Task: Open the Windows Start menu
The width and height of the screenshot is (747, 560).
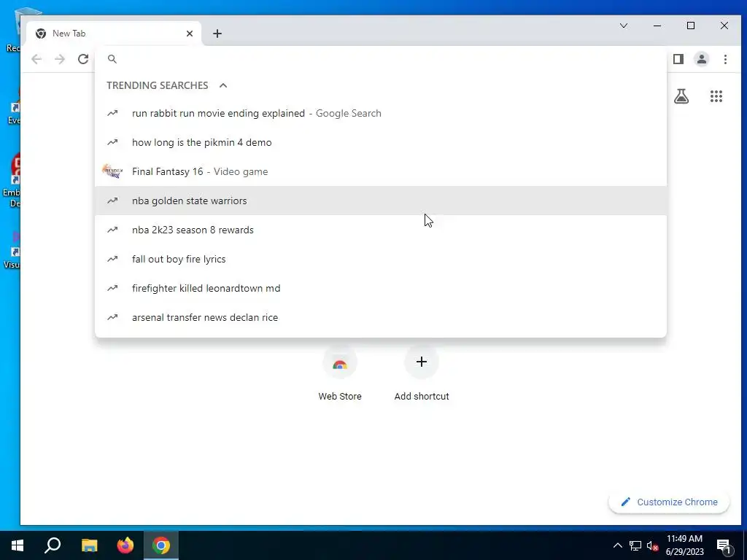Action: click(18, 545)
